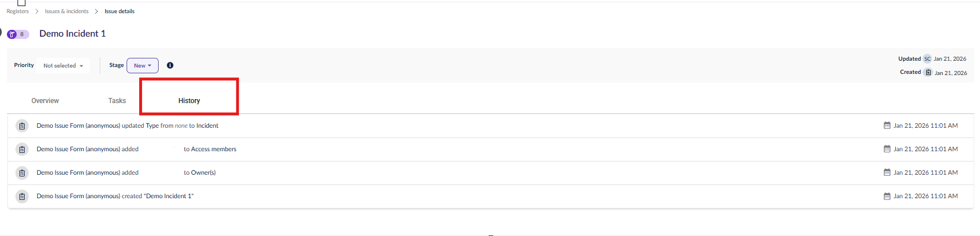Screen dimensions: 980x236
Task: Go to Registers breadcrumb link
Action: [18, 11]
